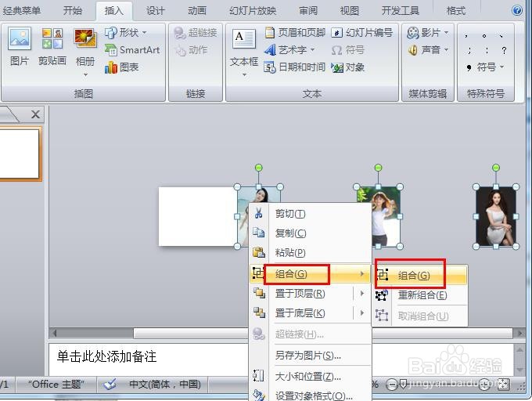The height and width of the screenshot is (401, 532).
Task: Switch to the 审阅 tab
Action: pos(308,10)
